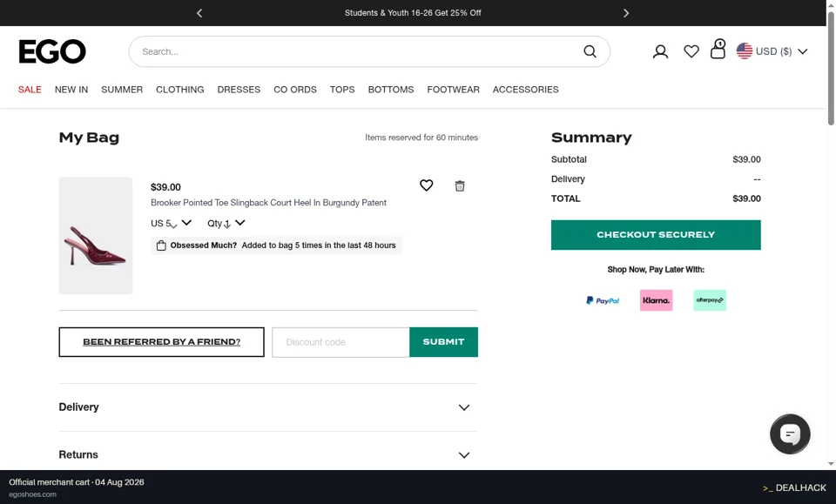Image resolution: width=836 pixels, height=504 pixels.
Task: Open the SUMMER menu
Action: pyautogui.click(x=122, y=90)
